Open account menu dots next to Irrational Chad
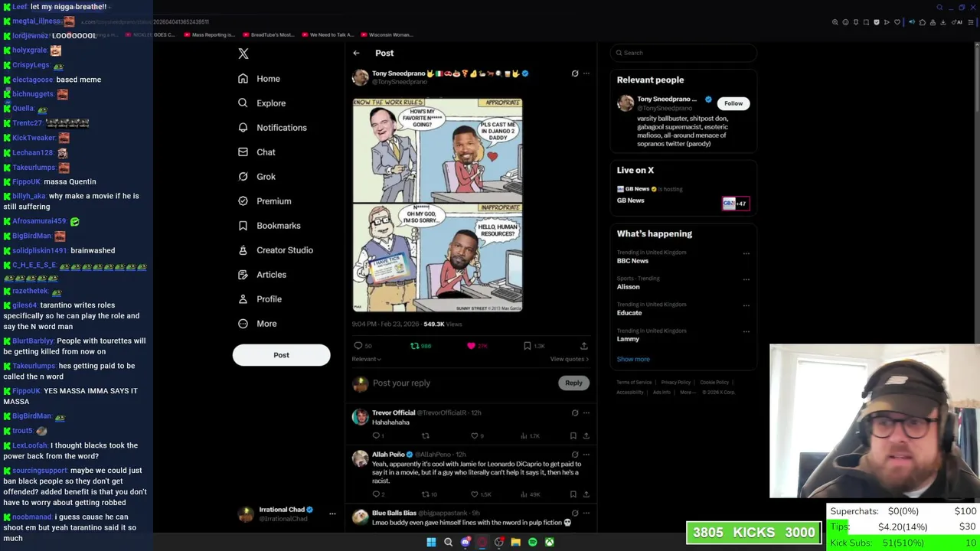980x551 pixels. tap(332, 514)
